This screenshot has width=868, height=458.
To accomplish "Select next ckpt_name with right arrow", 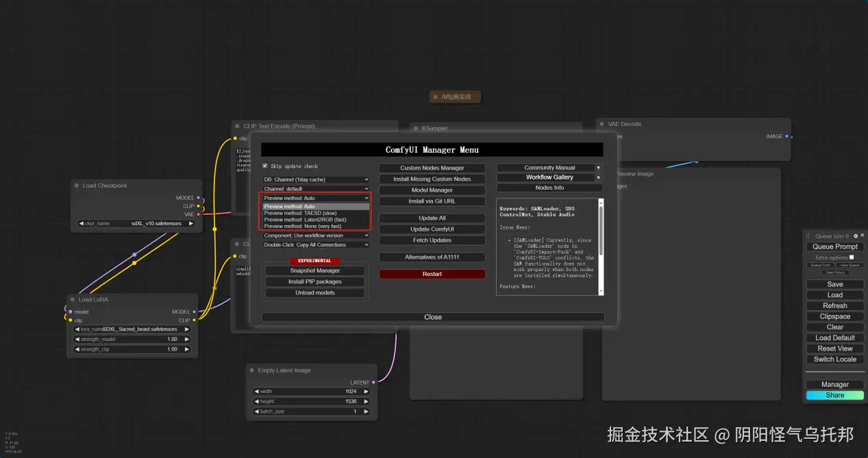I will point(191,223).
